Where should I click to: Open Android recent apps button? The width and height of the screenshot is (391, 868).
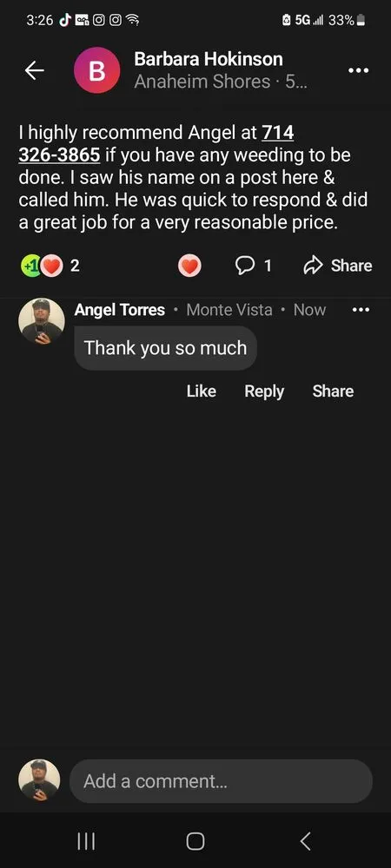(x=86, y=841)
